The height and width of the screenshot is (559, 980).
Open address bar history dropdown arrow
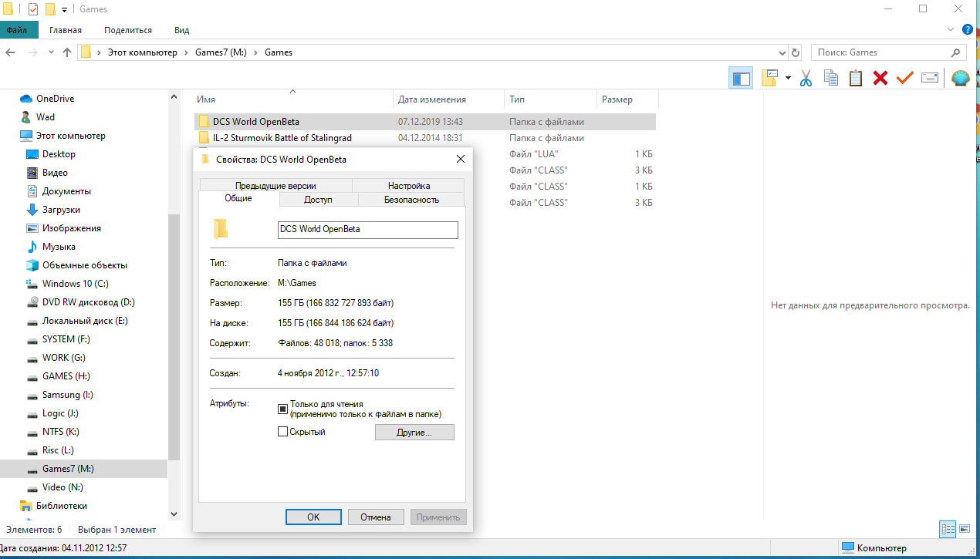(782, 52)
